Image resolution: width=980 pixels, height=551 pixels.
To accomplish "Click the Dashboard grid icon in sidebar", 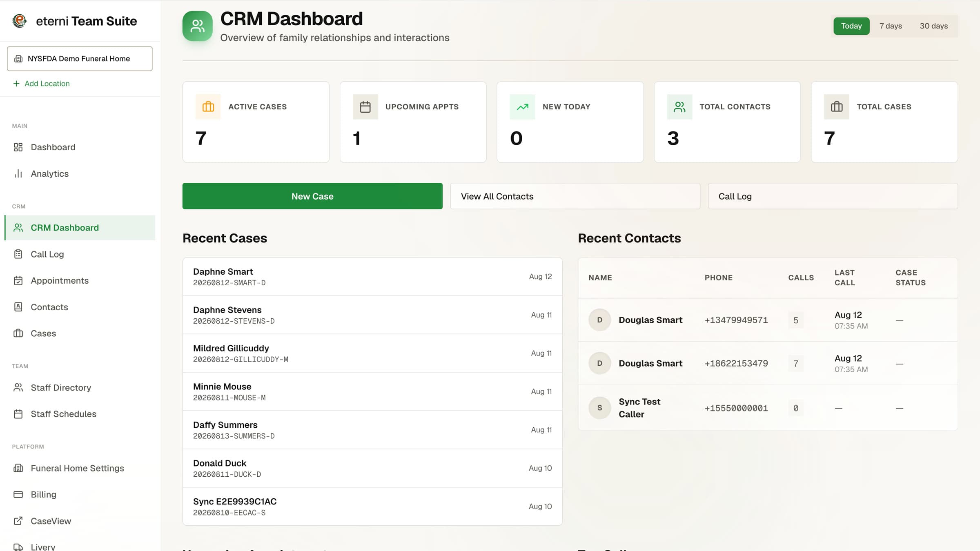I will click(18, 147).
